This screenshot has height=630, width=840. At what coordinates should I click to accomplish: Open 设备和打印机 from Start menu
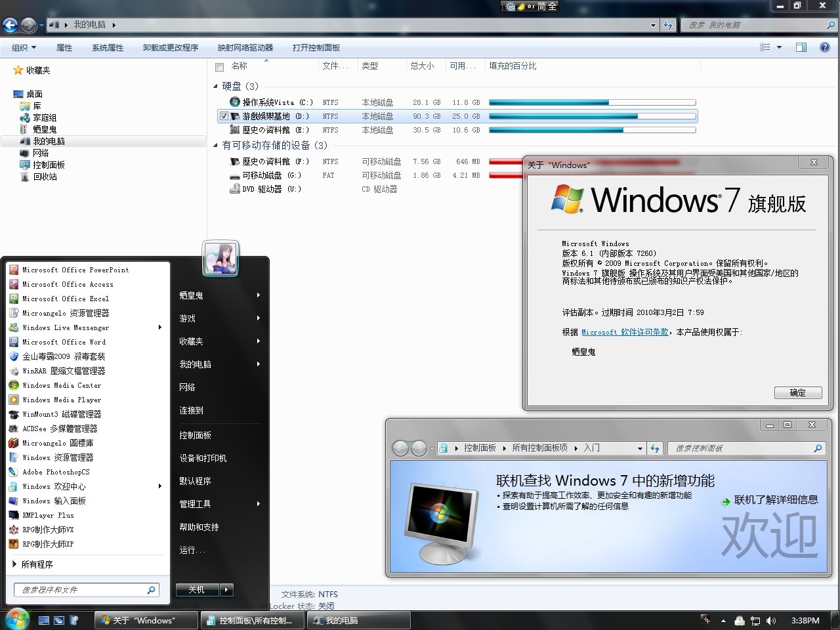pyautogui.click(x=203, y=458)
